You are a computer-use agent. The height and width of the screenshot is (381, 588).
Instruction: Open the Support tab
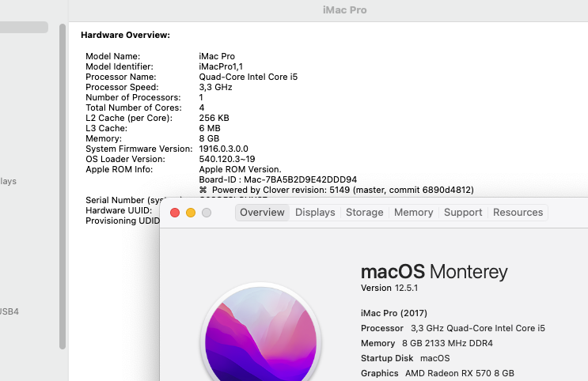tap(463, 213)
